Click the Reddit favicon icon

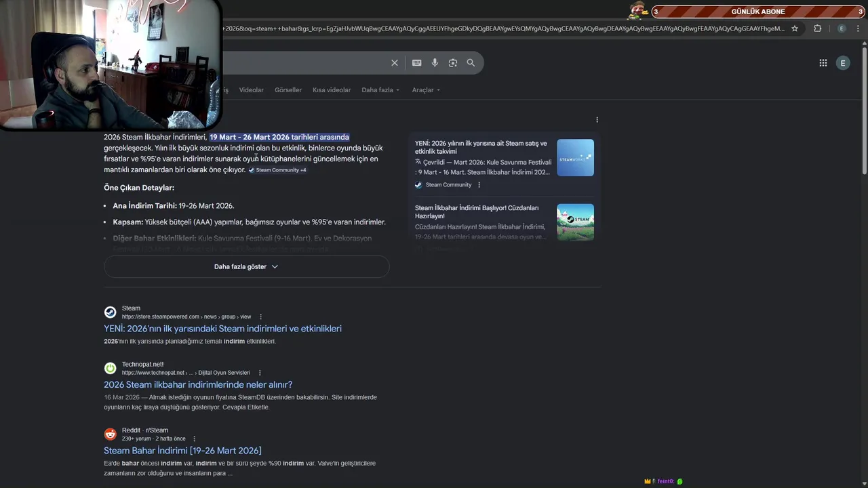pos(110,434)
